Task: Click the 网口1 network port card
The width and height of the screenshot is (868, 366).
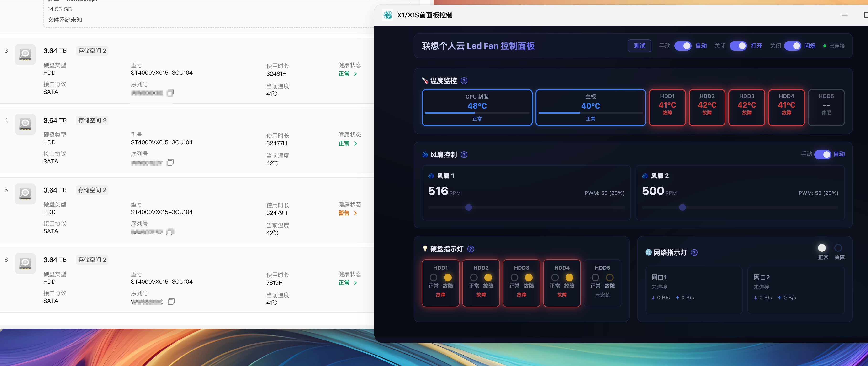Action: 694,290
